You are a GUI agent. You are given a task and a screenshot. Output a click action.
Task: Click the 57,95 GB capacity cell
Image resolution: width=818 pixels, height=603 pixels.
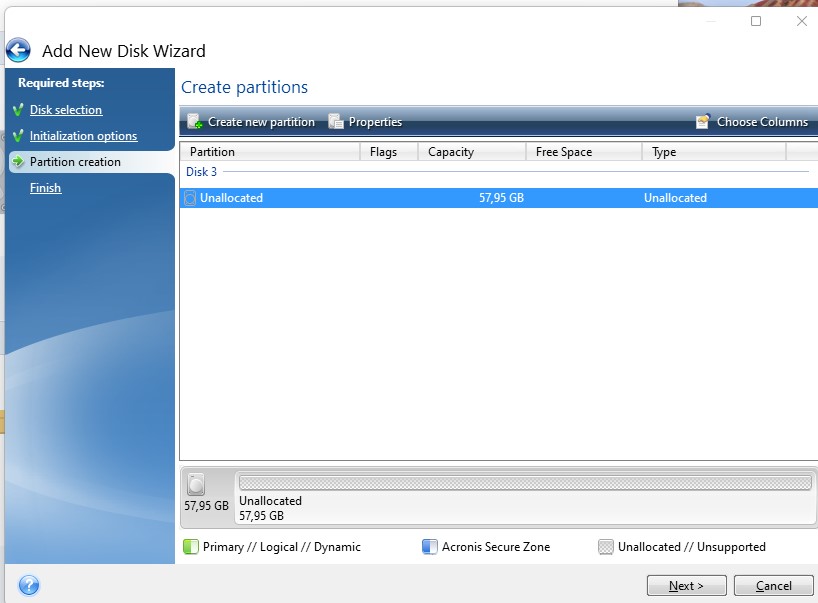501,198
